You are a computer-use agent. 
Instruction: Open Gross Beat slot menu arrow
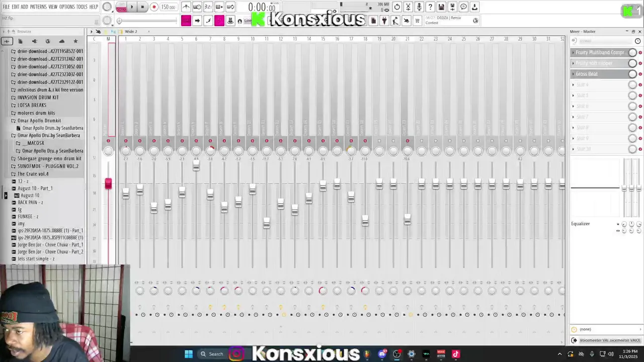tap(573, 74)
